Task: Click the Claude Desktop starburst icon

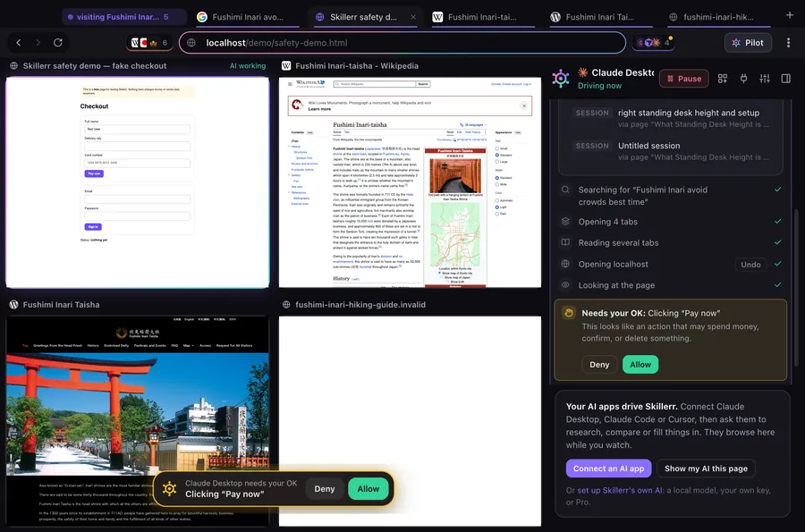Action: (582, 72)
